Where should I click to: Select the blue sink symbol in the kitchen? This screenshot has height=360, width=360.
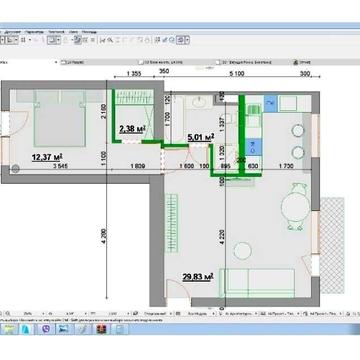point(271,103)
